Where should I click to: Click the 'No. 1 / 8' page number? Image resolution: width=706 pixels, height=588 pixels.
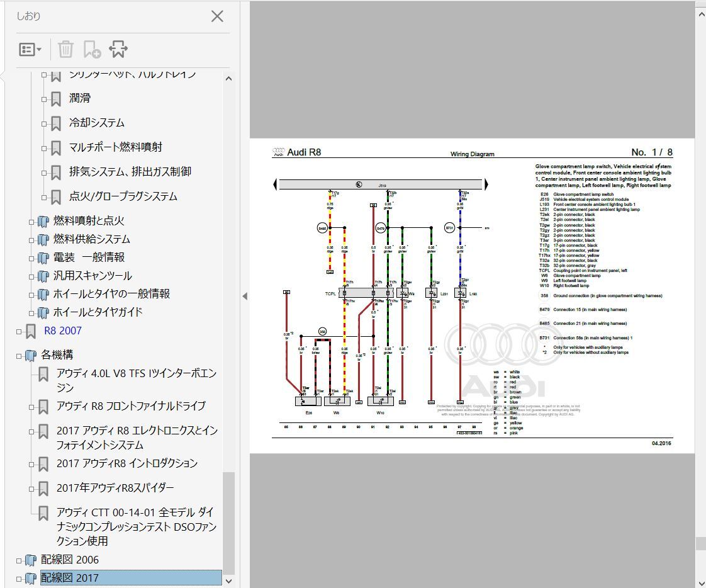coord(651,152)
